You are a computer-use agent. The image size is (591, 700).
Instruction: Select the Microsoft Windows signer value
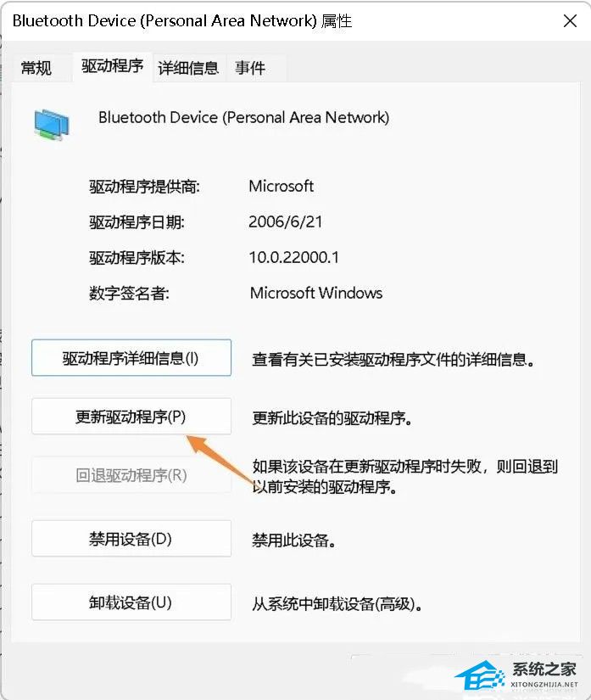pyautogui.click(x=315, y=294)
